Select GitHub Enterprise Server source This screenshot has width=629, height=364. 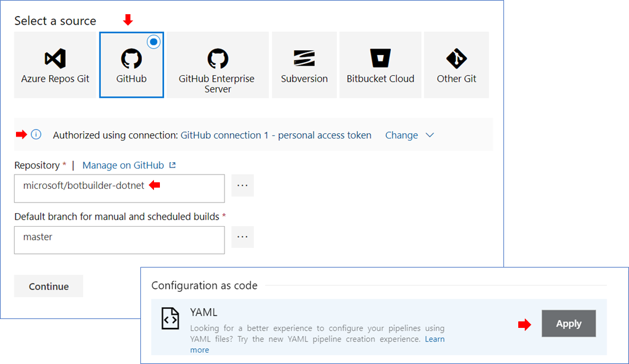pyautogui.click(x=217, y=65)
